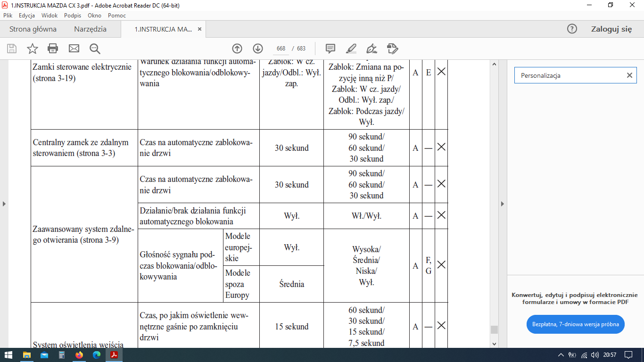The image size is (644, 362).
Task: Add document to starred bookmarks
Action: coord(32,49)
